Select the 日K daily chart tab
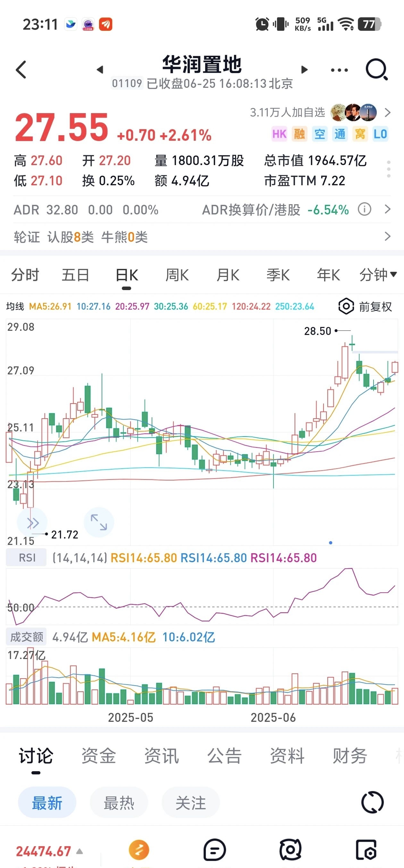Screen dimensions: 404x868 click(127, 275)
